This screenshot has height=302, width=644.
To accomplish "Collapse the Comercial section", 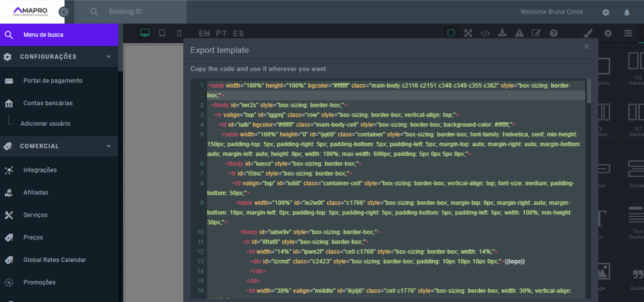I will coord(109,146).
